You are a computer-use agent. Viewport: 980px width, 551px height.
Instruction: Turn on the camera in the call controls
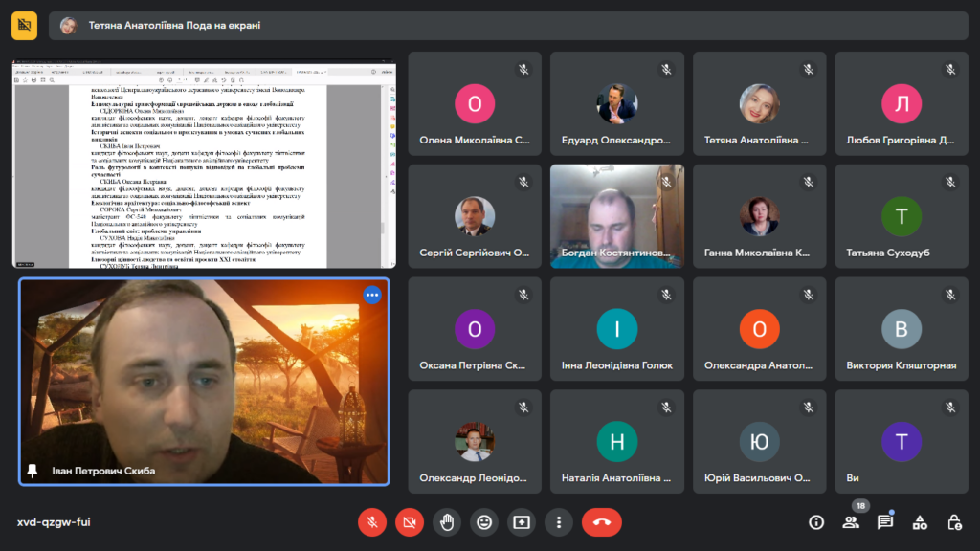(x=410, y=522)
